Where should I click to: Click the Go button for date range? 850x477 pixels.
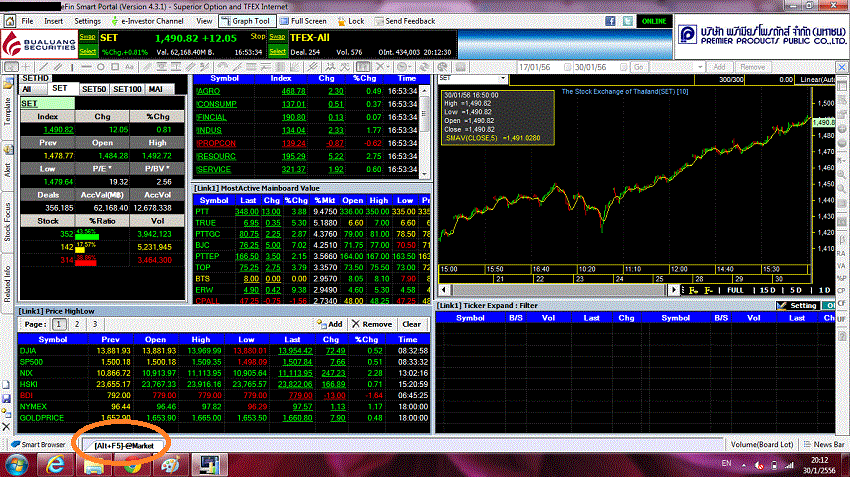(639, 67)
